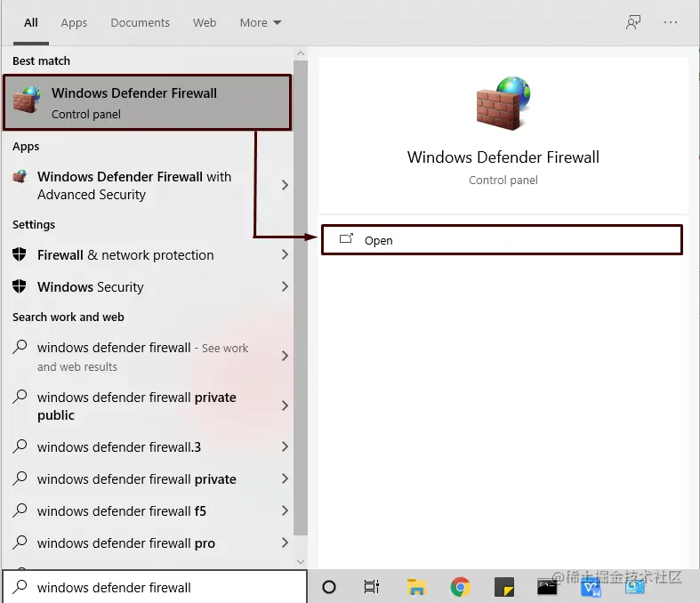Click firewall brick icon in best match row
The width and height of the screenshot is (700, 603).
click(27, 100)
